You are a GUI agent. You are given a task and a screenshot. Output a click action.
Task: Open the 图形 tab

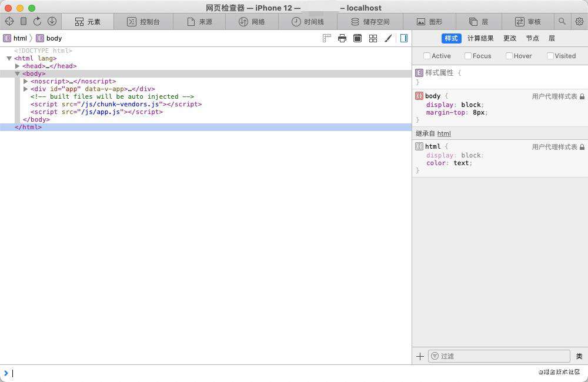click(x=430, y=22)
